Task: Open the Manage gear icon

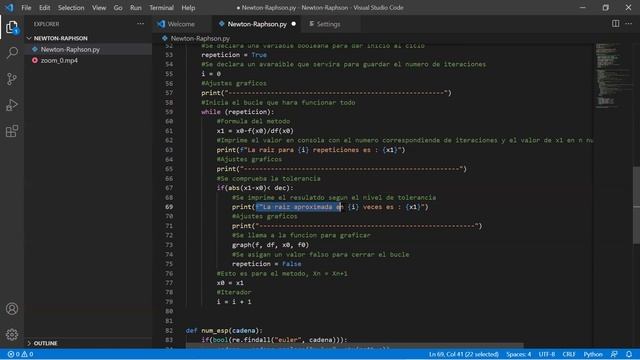Action: click(x=12, y=335)
